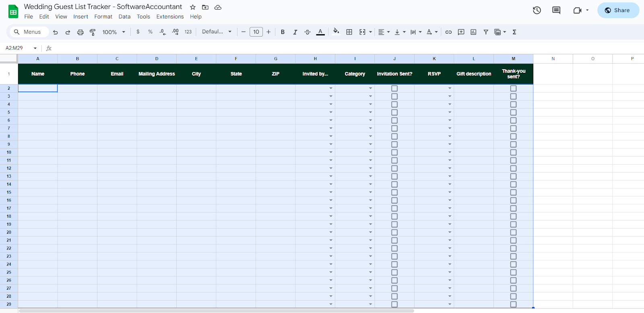
Task: Check Thank-you sent box in row 14
Action: coord(513,184)
